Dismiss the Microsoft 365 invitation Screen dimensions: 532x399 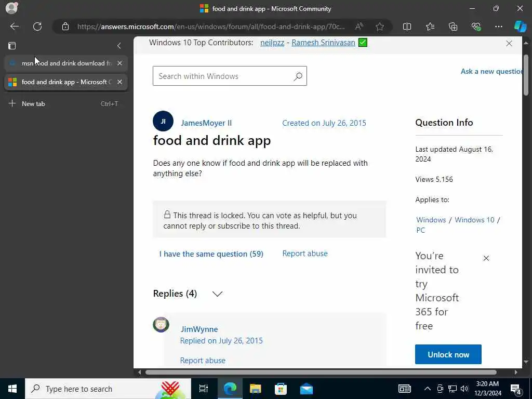pos(486,258)
